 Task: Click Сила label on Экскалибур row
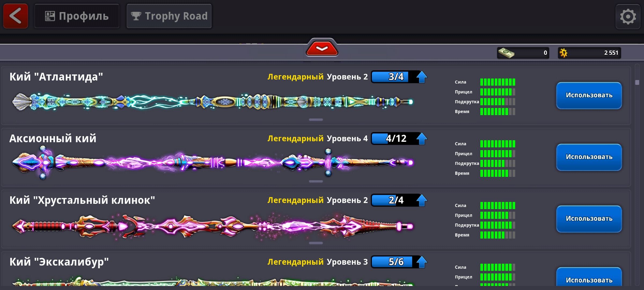coord(460,267)
